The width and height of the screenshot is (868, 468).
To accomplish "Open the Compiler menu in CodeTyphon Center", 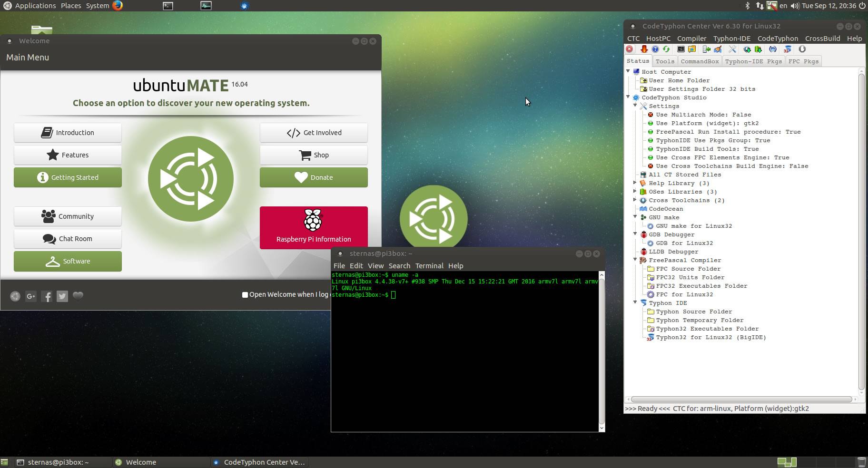I will coord(691,39).
